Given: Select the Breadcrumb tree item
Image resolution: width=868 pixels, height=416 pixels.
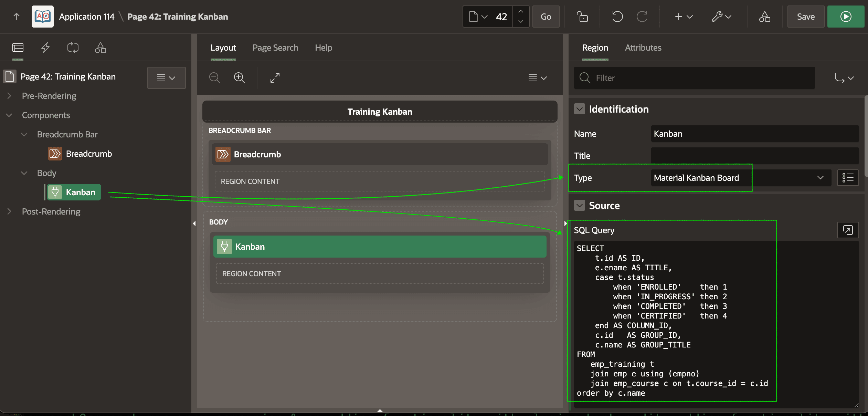Looking at the screenshot, I should [89, 154].
